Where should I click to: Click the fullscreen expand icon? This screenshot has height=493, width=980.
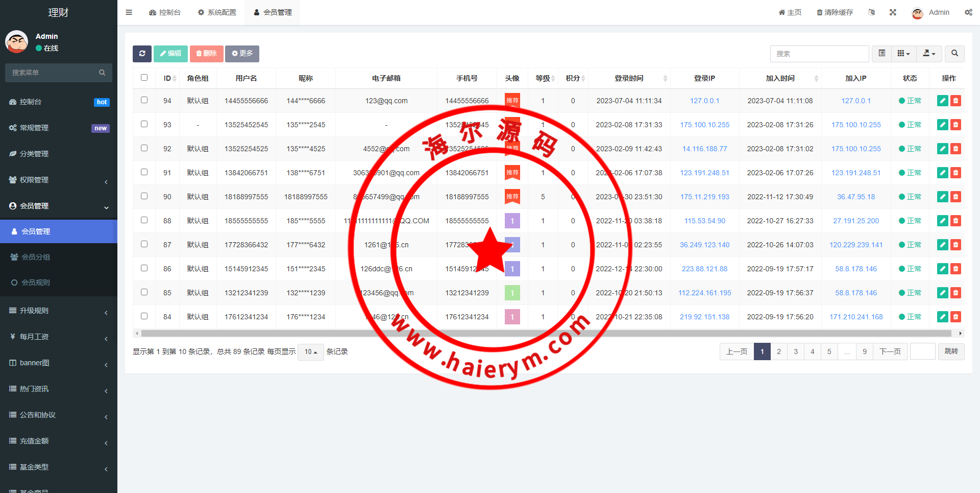(893, 12)
